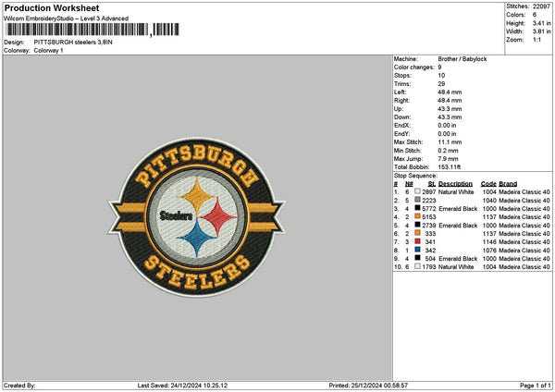Viewport: 555px width, 392px height.
Task: Click the "Page 1 of 1" footer text
Action: pyautogui.click(x=536, y=386)
